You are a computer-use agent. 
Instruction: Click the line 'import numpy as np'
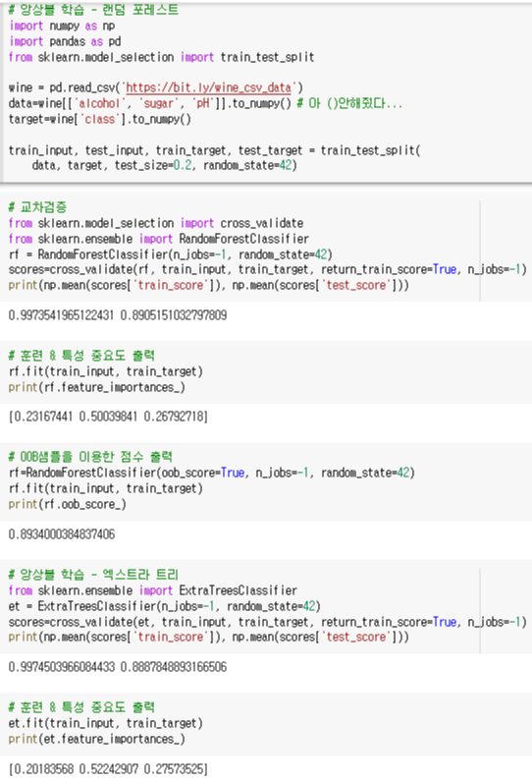pyautogui.click(x=62, y=26)
